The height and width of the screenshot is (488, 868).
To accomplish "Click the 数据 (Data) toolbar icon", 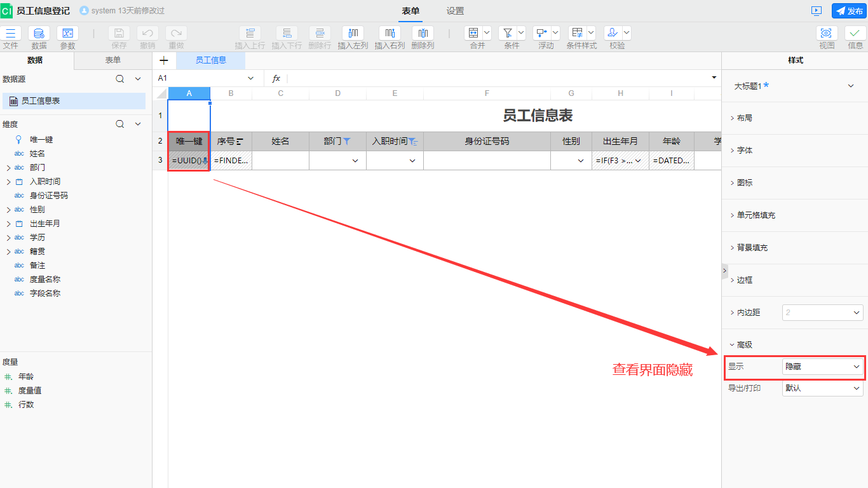I will coord(39,34).
